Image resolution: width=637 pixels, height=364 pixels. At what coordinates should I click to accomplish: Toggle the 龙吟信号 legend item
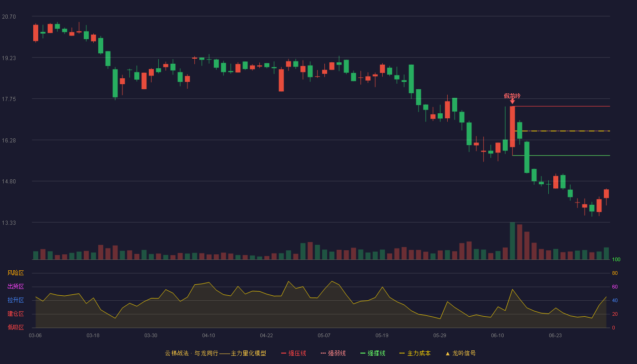[460, 353]
